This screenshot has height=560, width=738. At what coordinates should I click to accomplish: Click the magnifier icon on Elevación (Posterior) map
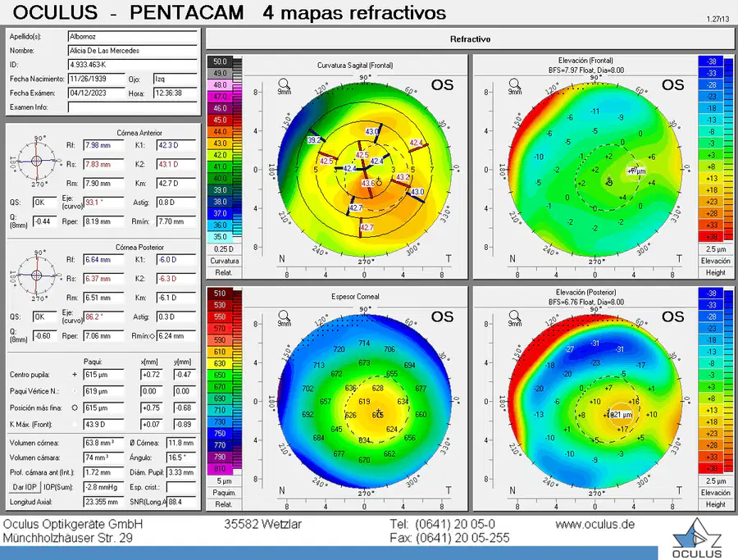coord(514,316)
